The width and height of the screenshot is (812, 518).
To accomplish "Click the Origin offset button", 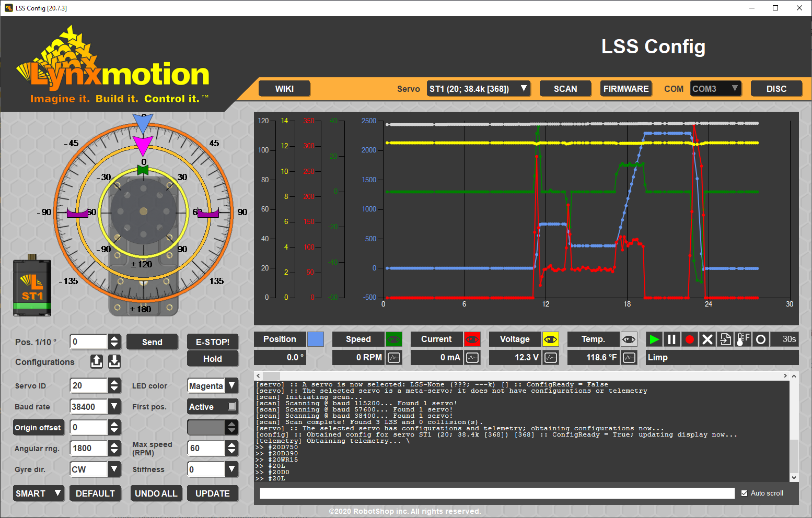I will point(38,428).
